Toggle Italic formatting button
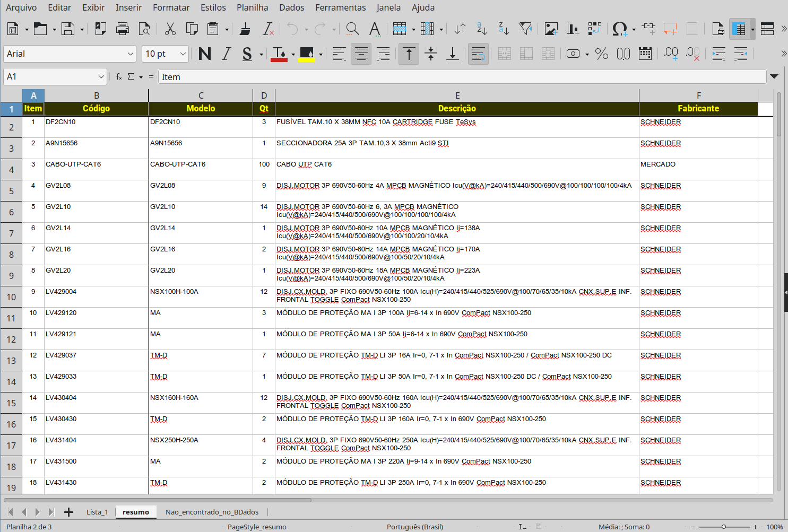This screenshot has width=788, height=532. (x=227, y=54)
